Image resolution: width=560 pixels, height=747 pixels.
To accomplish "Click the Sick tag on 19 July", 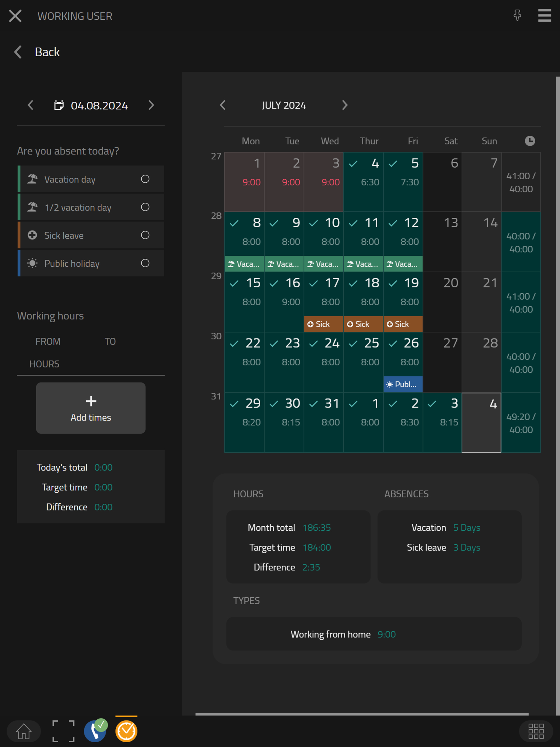I will click(403, 324).
